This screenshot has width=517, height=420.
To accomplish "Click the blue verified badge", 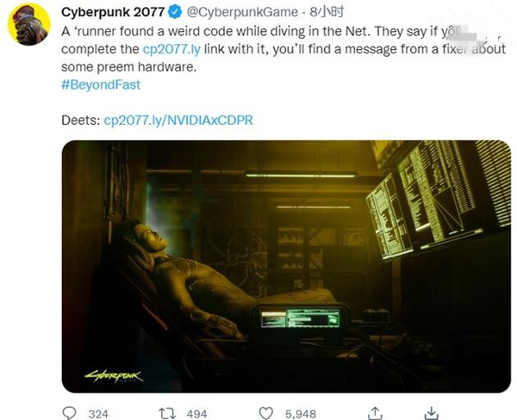I will click(175, 12).
